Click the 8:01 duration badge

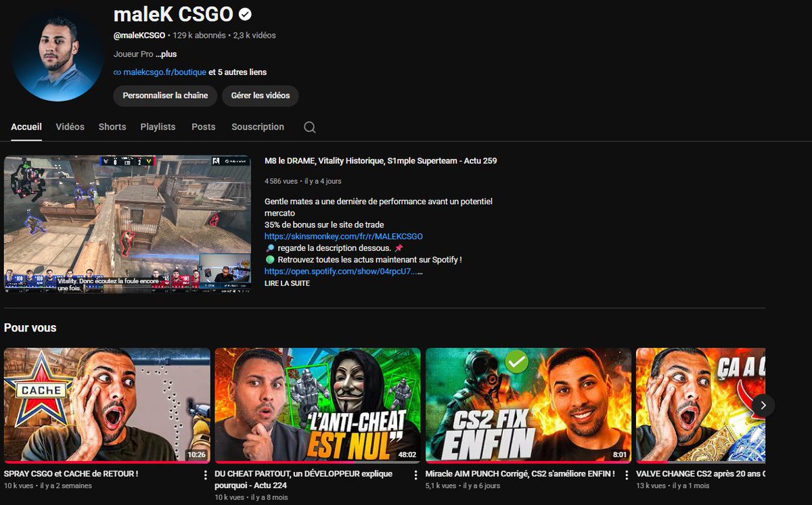point(620,455)
